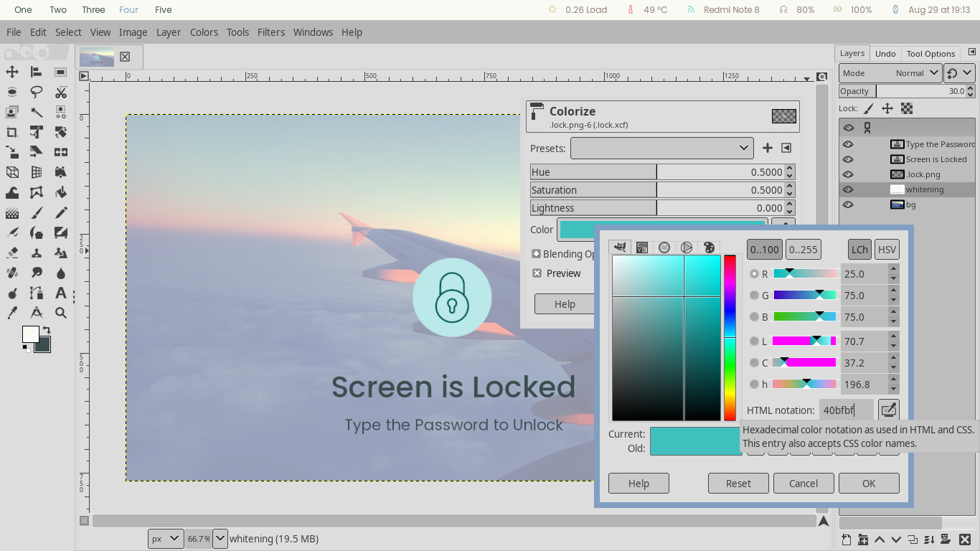Switch to the Tool Options tab
The width and height of the screenshot is (980, 551).
[x=930, y=54]
